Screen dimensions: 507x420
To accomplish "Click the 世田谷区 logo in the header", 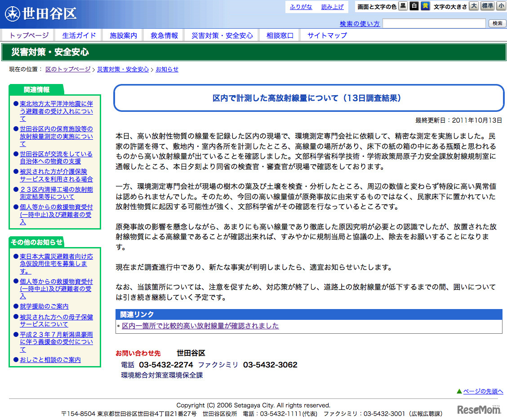I will [x=41, y=13].
